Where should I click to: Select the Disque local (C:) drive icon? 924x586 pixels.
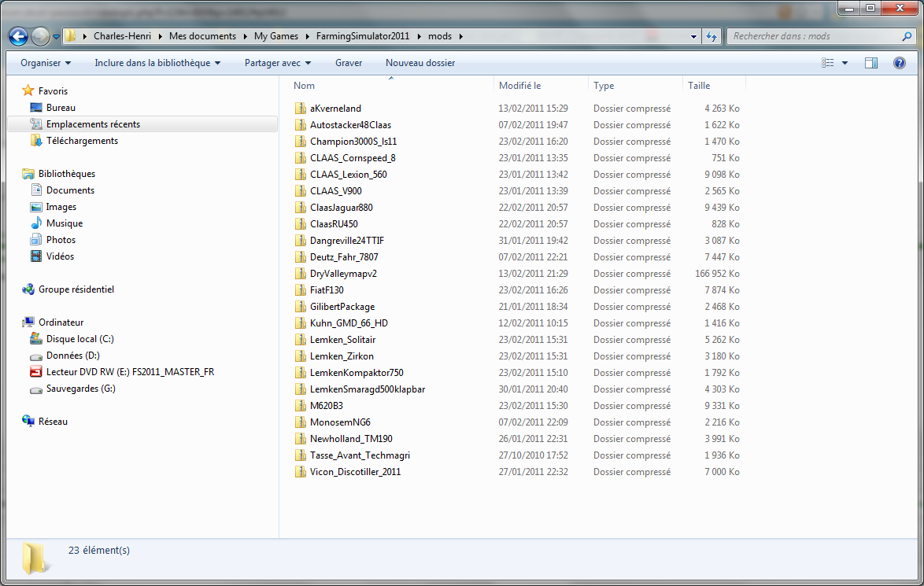(36, 339)
